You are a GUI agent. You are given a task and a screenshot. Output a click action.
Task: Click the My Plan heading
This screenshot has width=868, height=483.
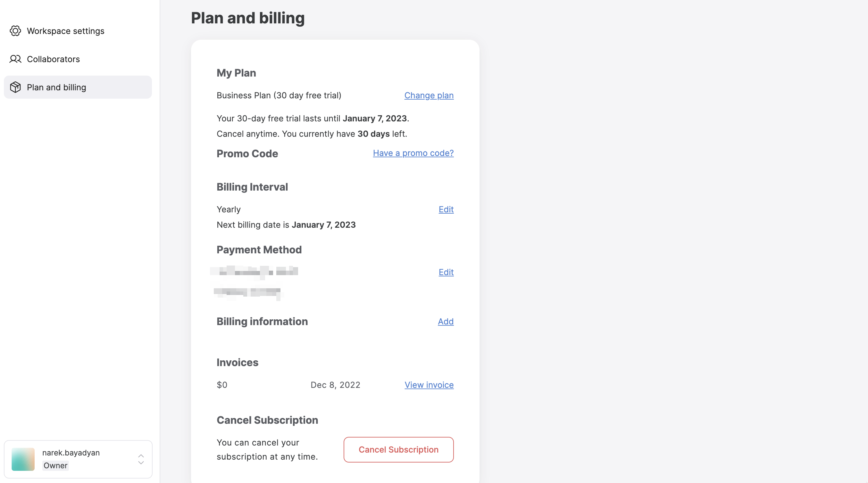(236, 73)
